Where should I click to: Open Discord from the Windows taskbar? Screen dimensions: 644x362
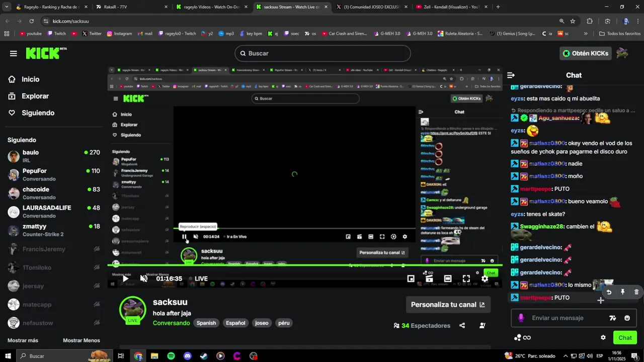188,356
